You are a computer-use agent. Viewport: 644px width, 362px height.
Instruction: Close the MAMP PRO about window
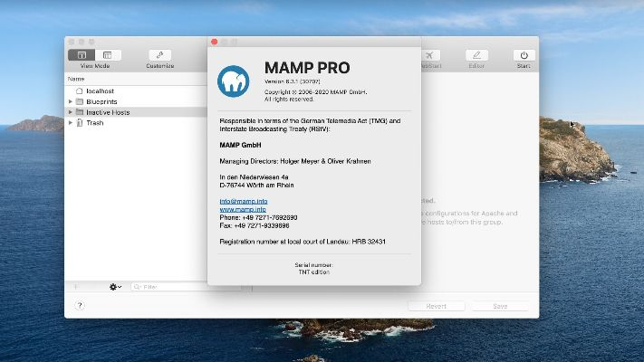215,42
